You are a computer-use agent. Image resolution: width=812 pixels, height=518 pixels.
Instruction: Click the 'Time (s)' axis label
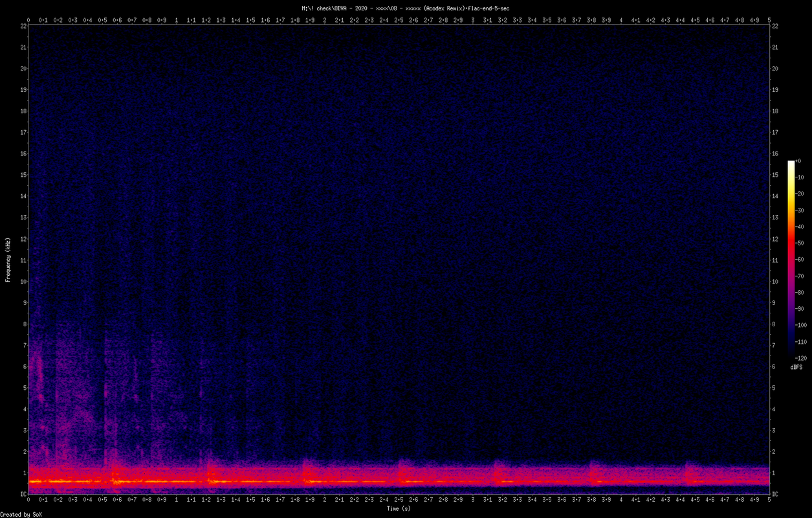399,508
